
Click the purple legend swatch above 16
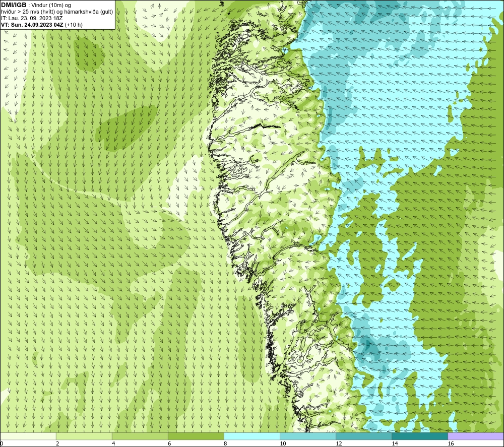coord(476,436)
